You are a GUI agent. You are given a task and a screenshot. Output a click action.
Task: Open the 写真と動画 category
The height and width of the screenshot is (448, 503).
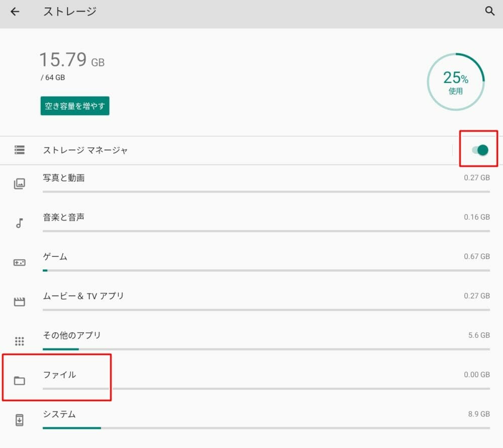[x=64, y=178]
